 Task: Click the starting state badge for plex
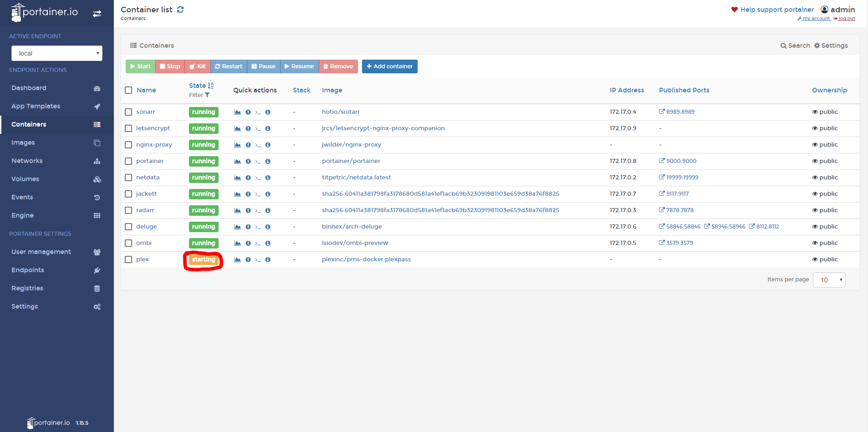point(204,259)
